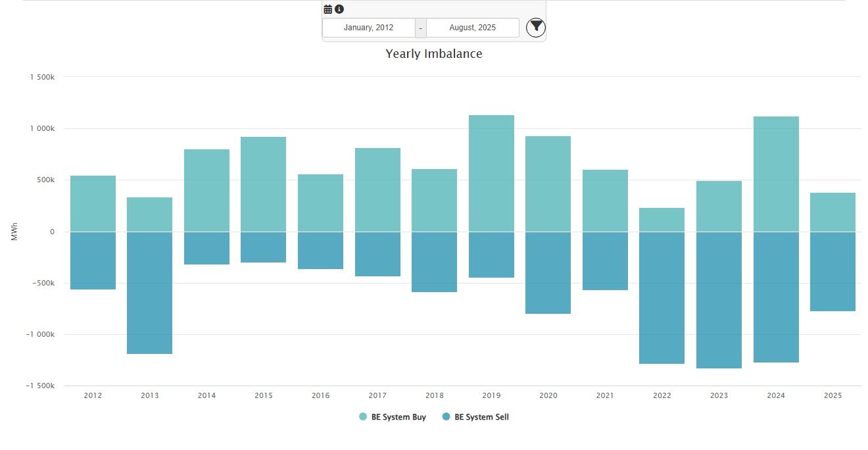Click the 2025 BE System Sell bar
This screenshot has height=450, width=868.
point(832,271)
